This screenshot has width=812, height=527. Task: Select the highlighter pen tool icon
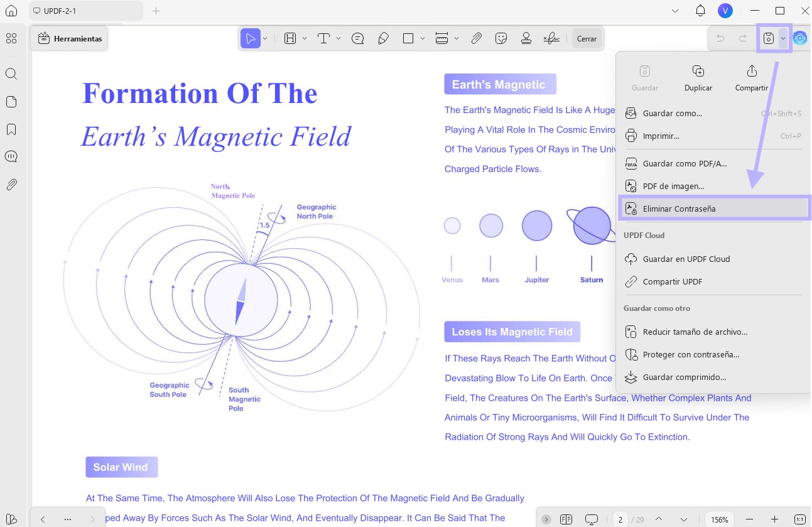[383, 39]
